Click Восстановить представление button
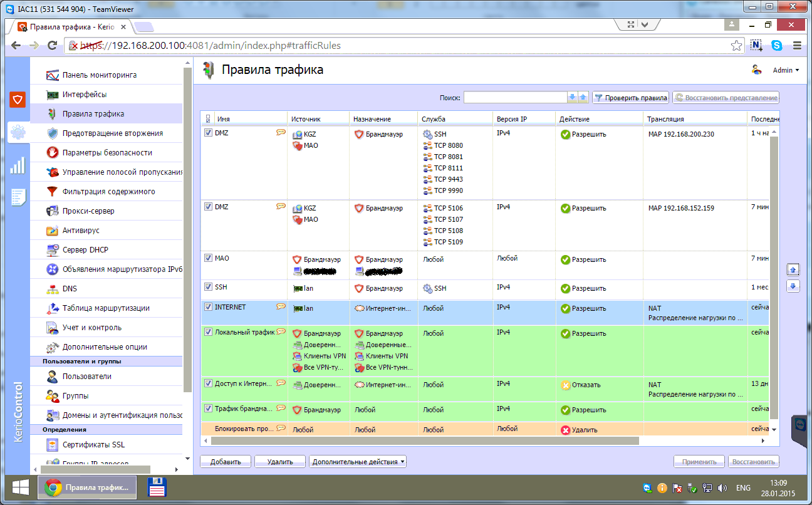Viewport: 812px width, 505px height. click(x=726, y=98)
